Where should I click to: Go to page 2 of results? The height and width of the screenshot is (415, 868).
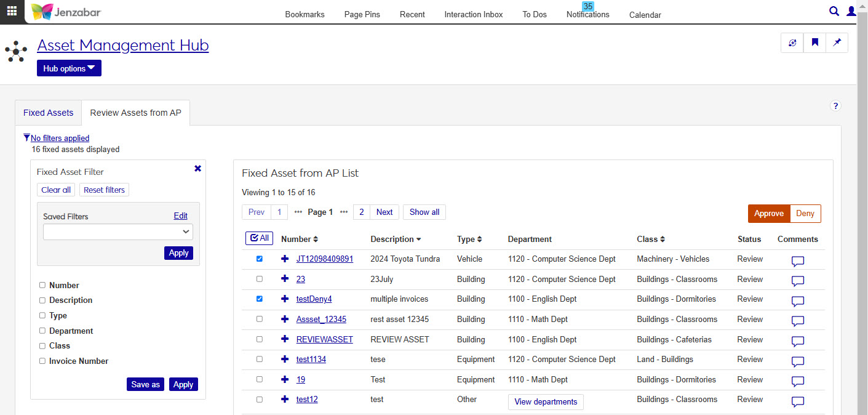tap(361, 212)
